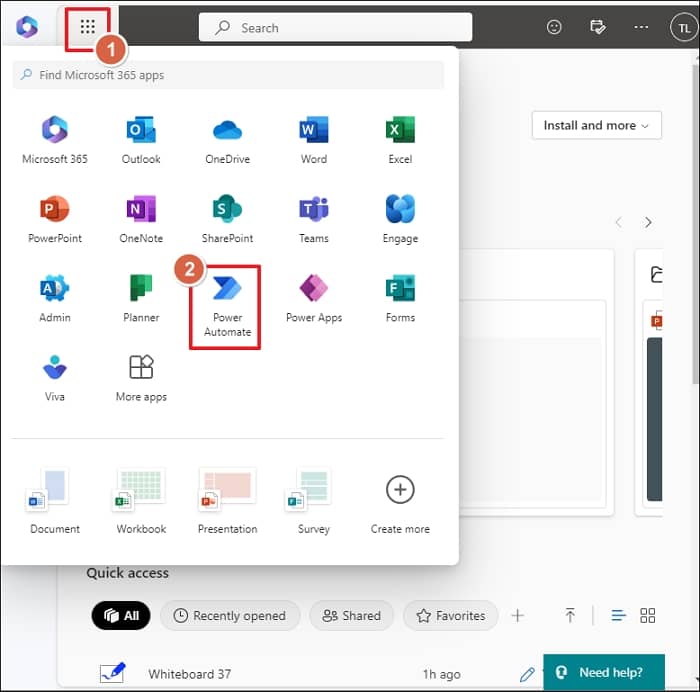Expand Install and more dropdown
The width and height of the screenshot is (700, 692).
596,125
